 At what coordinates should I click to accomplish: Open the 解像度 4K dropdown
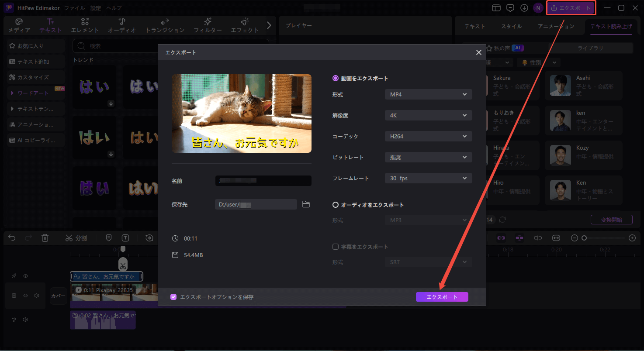428,115
